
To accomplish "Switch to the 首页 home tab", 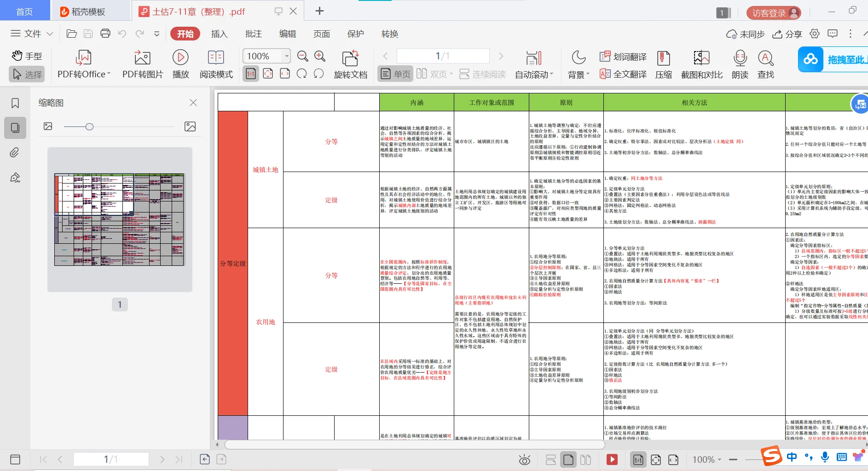I will point(25,11).
